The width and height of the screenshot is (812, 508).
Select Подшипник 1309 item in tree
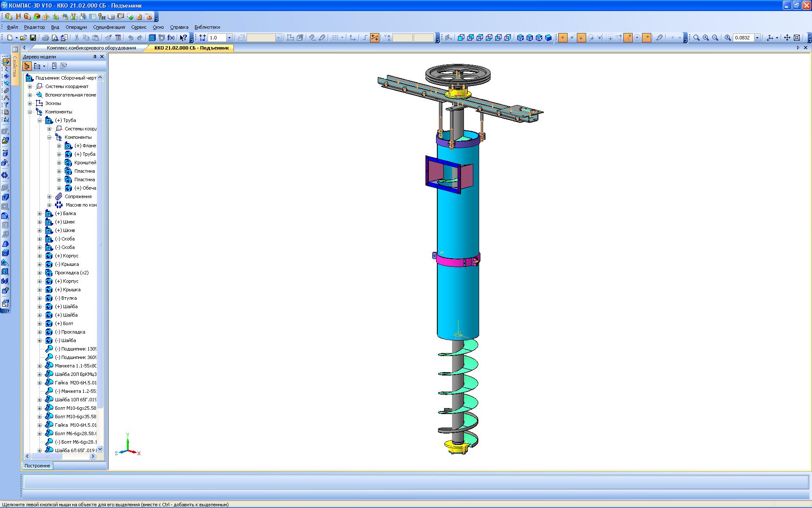point(75,349)
